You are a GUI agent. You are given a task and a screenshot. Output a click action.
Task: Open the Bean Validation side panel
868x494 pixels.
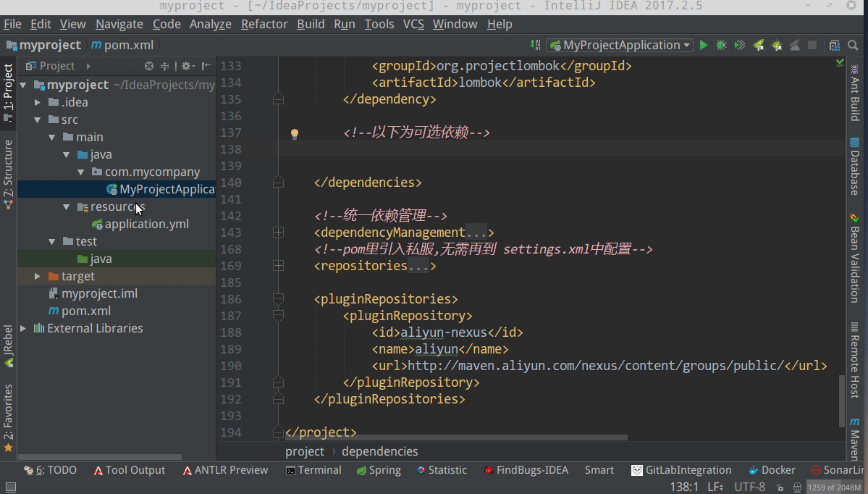(855, 258)
